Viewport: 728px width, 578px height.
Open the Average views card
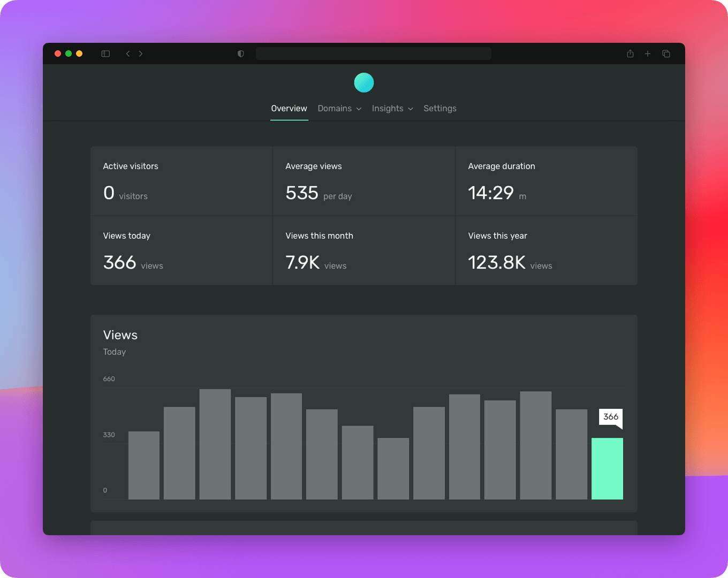pyautogui.click(x=363, y=181)
